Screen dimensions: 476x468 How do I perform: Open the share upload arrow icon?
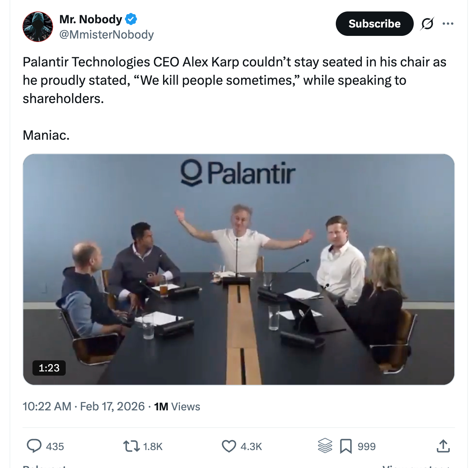tap(443, 446)
